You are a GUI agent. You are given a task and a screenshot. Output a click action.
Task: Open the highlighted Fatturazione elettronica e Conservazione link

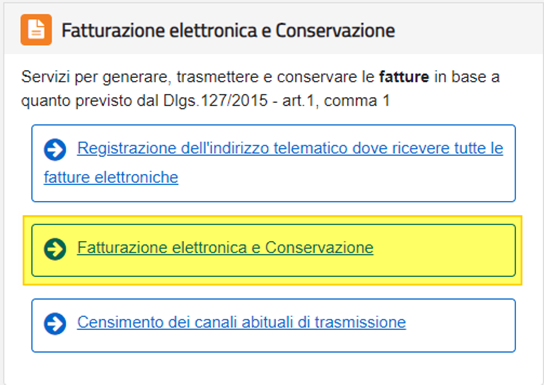coord(225,248)
